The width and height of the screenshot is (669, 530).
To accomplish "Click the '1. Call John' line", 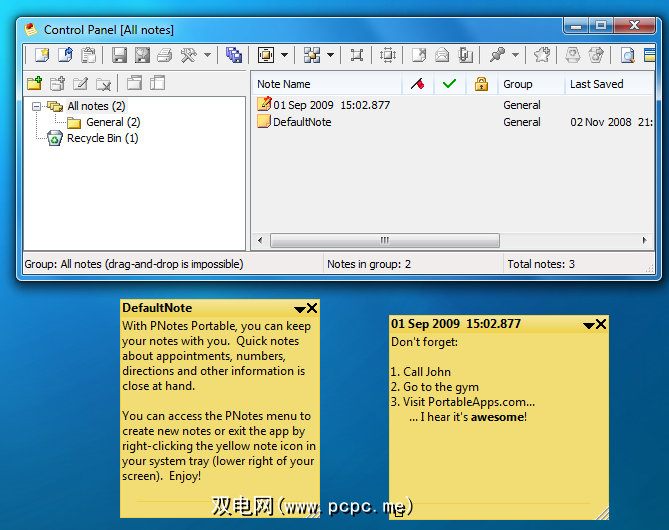I will click(420, 372).
